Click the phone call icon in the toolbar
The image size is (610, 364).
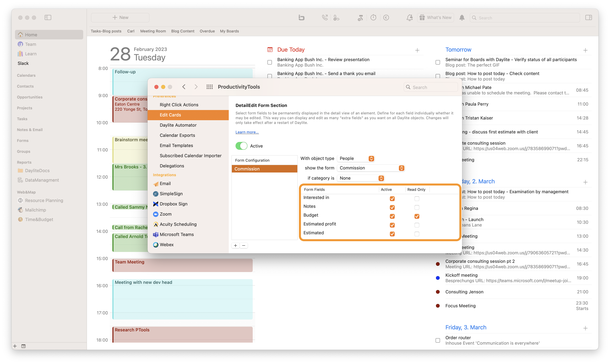pos(325,17)
